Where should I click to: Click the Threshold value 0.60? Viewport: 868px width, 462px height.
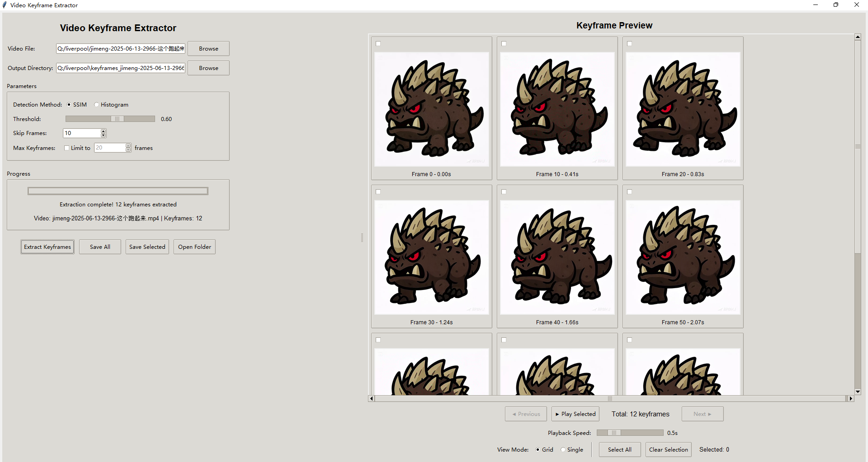[166, 119]
